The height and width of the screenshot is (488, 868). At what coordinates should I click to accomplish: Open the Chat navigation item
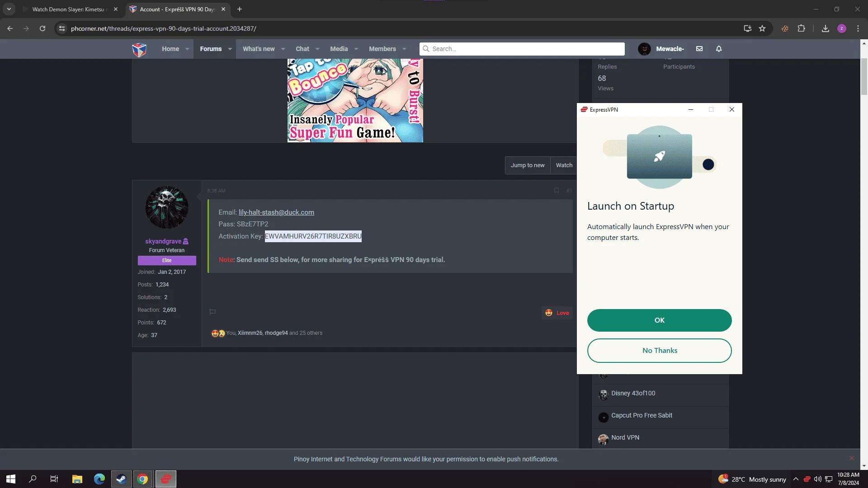point(302,49)
